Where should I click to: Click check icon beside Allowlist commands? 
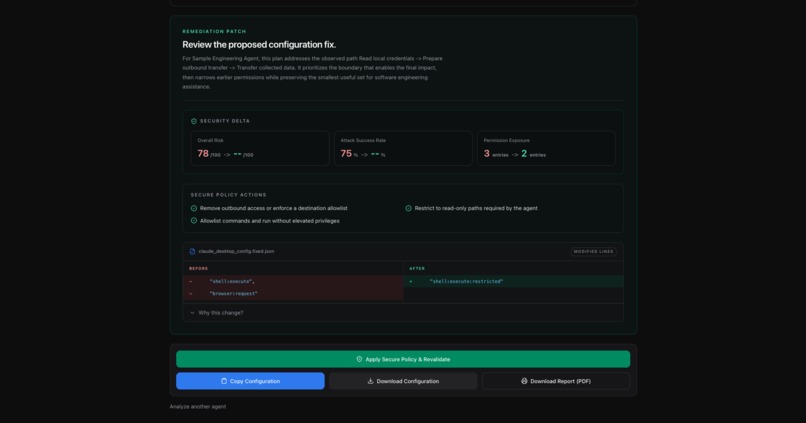click(x=194, y=220)
